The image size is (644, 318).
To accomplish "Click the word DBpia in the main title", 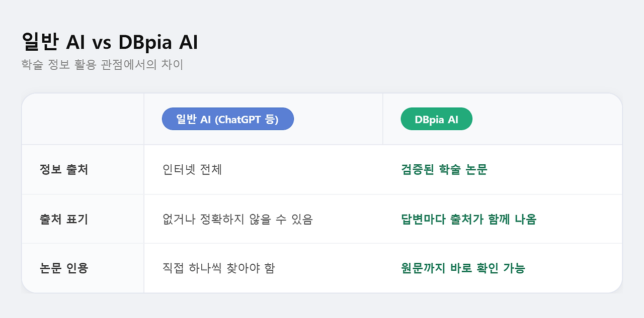I will click(x=144, y=43).
